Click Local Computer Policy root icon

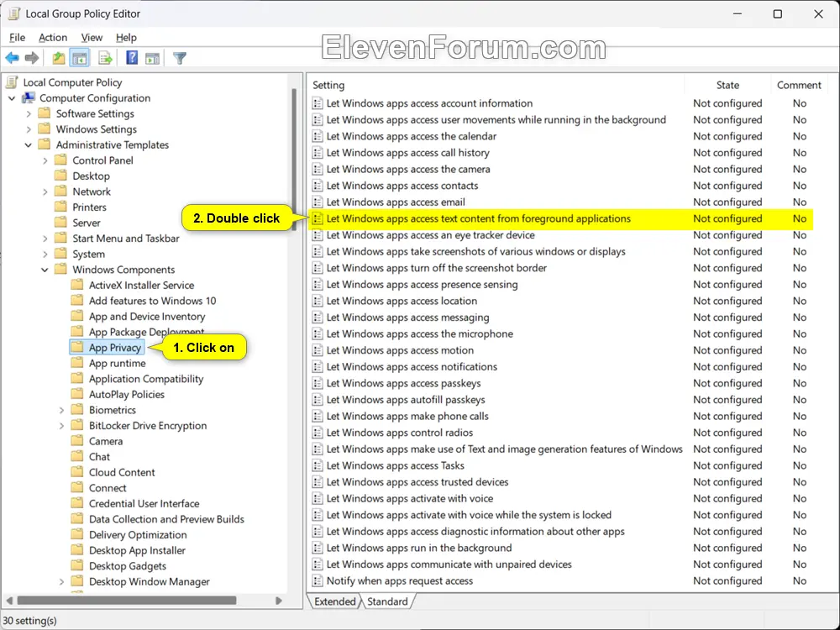coord(12,82)
